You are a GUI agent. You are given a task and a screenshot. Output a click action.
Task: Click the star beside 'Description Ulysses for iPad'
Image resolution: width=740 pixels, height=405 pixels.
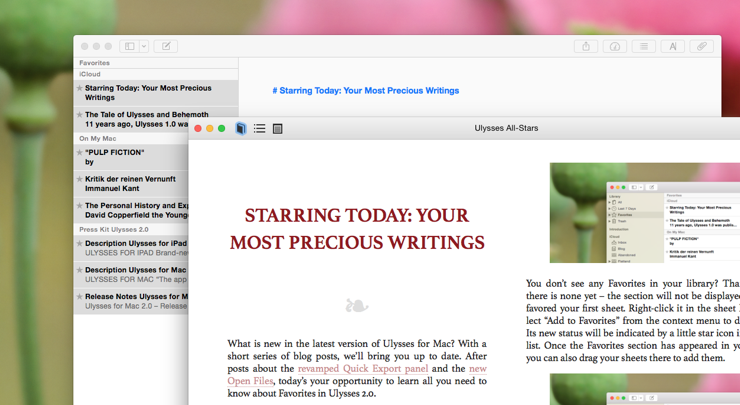(x=80, y=243)
